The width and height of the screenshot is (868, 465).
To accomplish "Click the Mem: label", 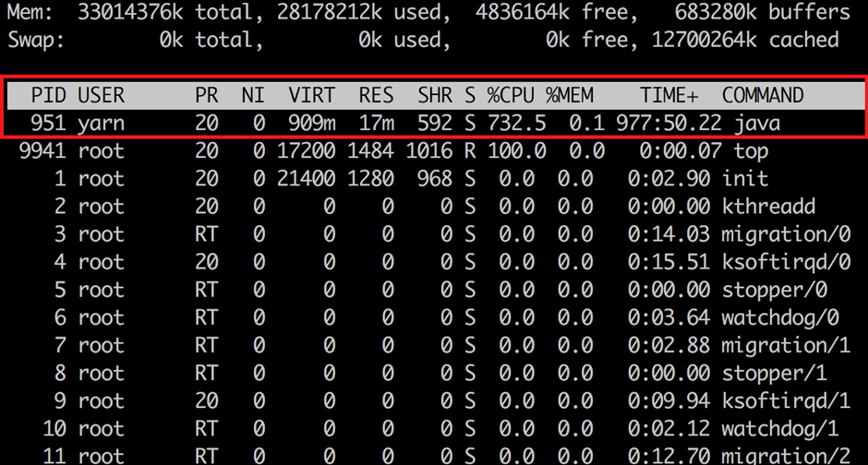I will click(30, 12).
